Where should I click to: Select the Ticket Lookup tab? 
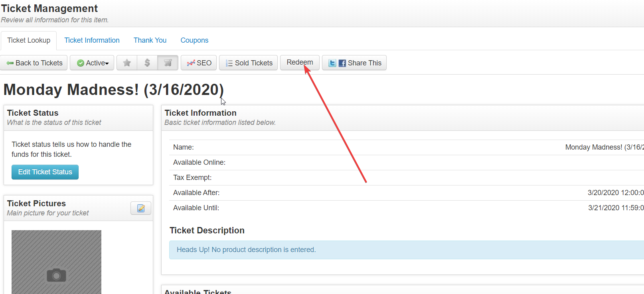click(x=29, y=40)
